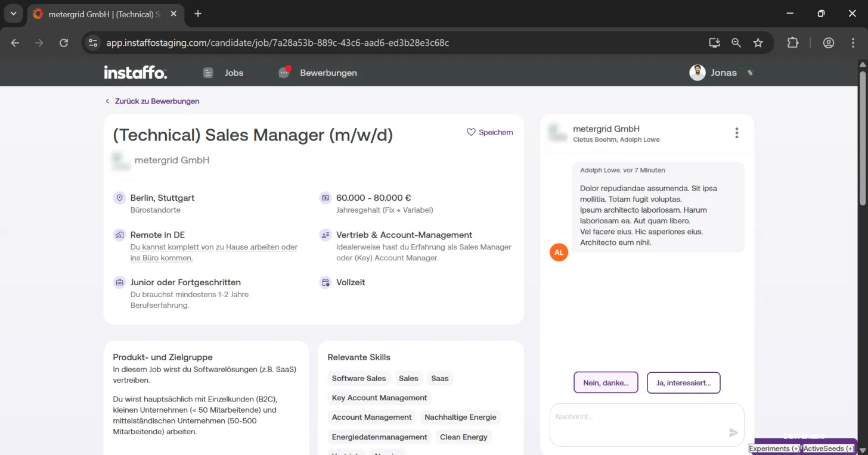
Task: Open the Bewerbungen navigation item
Action: coord(318,73)
